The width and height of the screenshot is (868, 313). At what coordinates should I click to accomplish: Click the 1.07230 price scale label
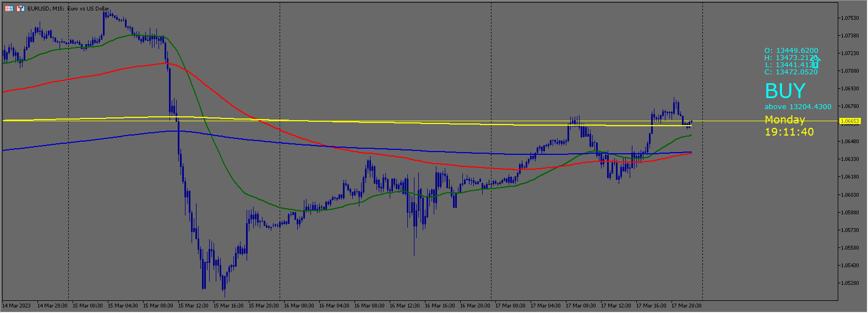coord(850,53)
